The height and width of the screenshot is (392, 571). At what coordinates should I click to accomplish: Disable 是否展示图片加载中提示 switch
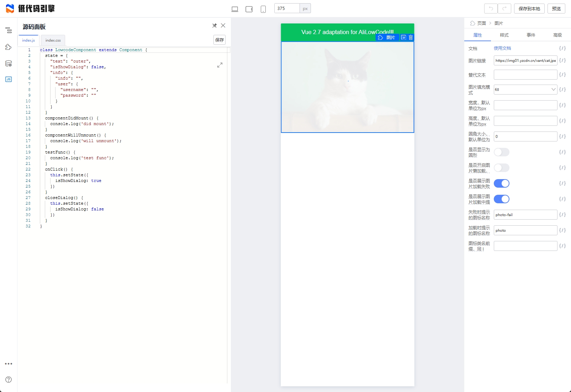click(x=502, y=199)
